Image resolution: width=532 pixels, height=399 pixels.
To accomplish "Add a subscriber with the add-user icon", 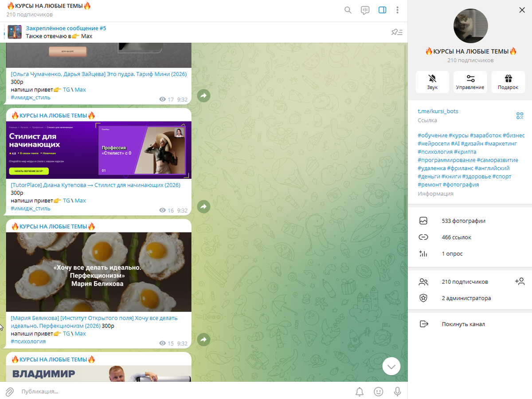I will click(520, 281).
